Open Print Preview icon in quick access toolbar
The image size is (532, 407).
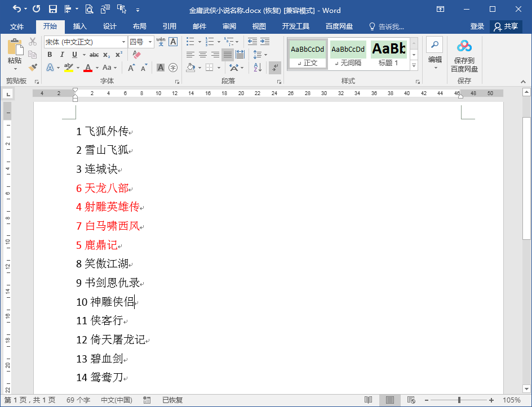point(89,9)
